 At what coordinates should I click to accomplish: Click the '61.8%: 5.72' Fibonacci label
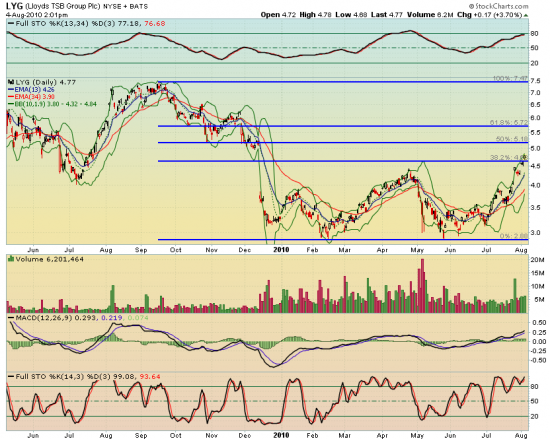pos(509,122)
